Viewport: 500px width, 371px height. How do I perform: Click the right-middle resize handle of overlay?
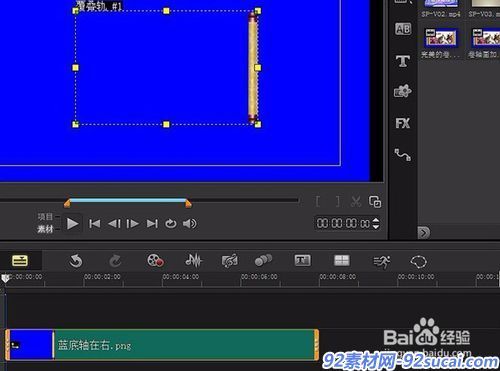click(258, 68)
